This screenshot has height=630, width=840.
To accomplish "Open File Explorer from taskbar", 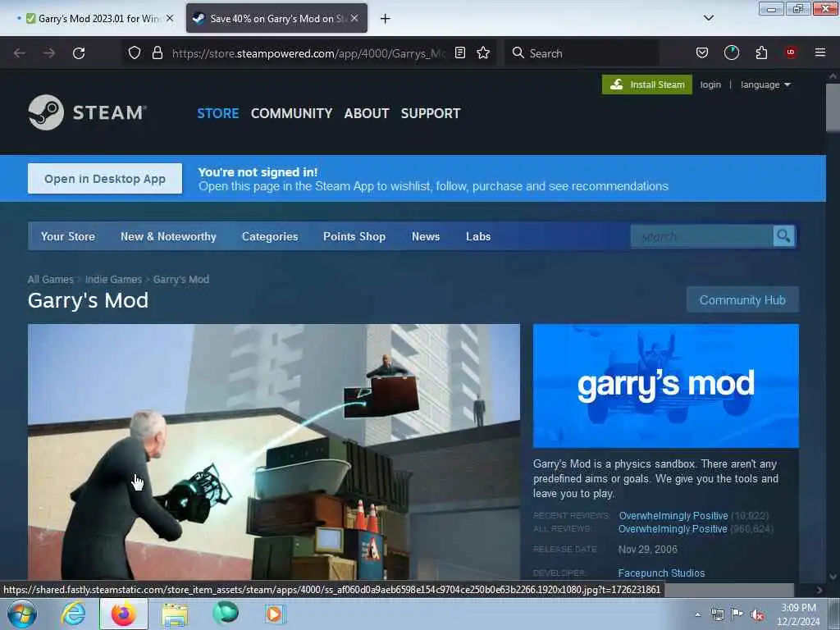I will 175,614.
